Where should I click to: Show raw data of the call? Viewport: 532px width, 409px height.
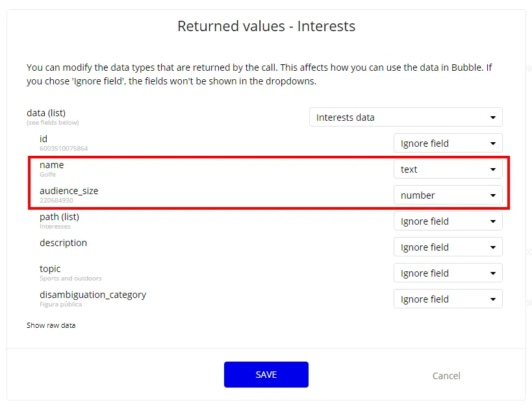(x=51, y=325)
